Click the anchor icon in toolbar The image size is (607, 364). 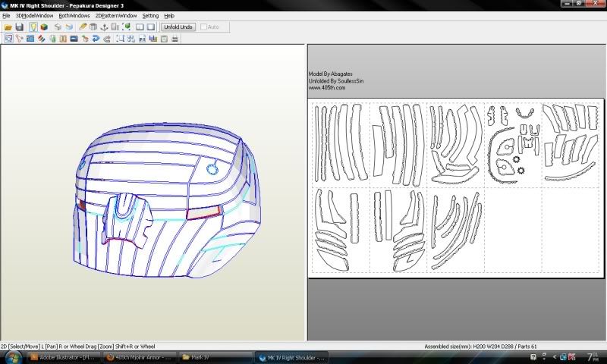(105, 27)
